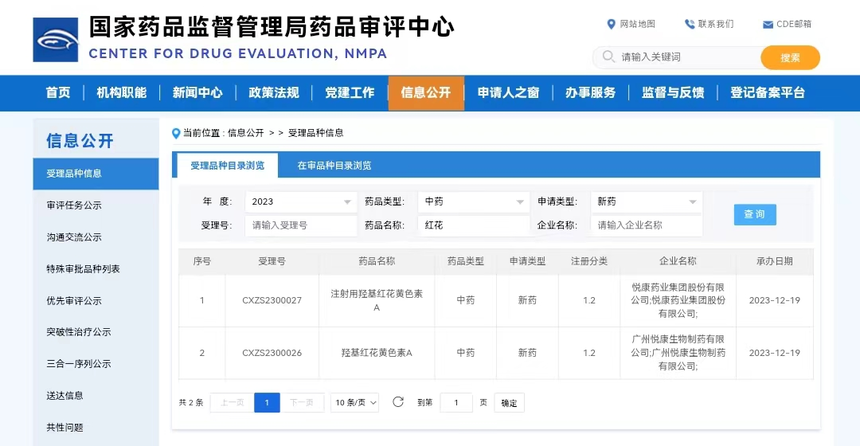This screenshot has width=860, height=446.
Task: Open the site map (网站地图) icon link
Action: click(x=611, y=24)
